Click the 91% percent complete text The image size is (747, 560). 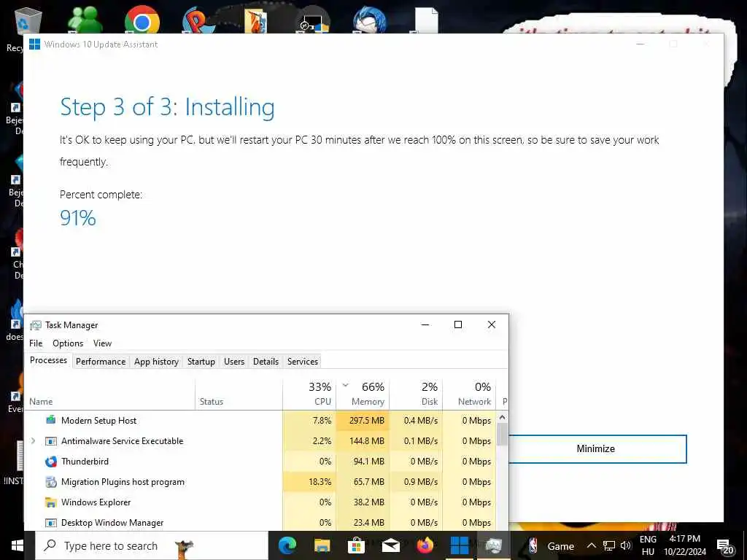point(78,218)
